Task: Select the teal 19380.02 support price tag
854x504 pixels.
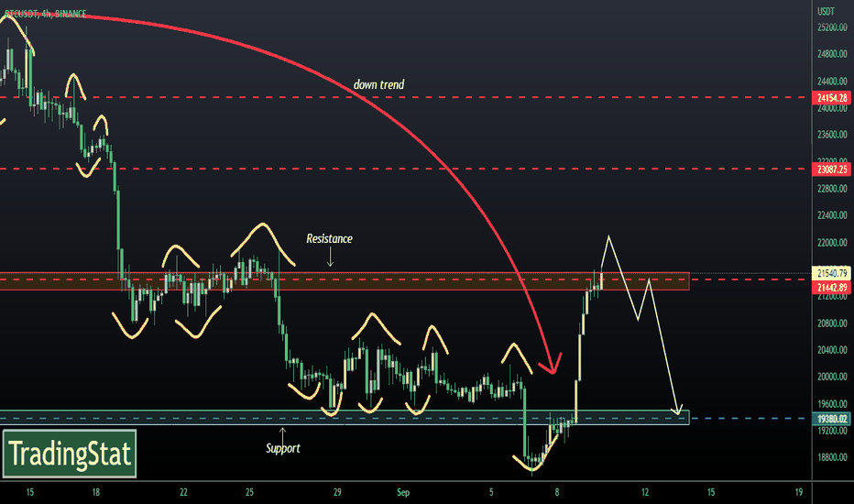Action: point(832,419)
